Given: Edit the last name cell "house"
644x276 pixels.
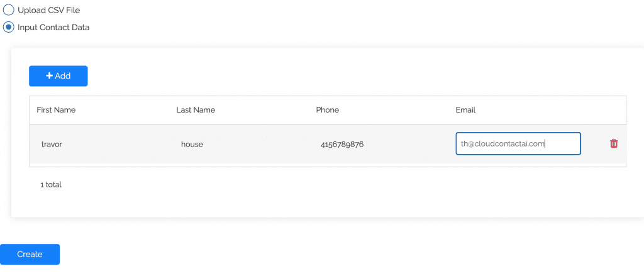Looking at the screenshot, I should tap(192, 145).
